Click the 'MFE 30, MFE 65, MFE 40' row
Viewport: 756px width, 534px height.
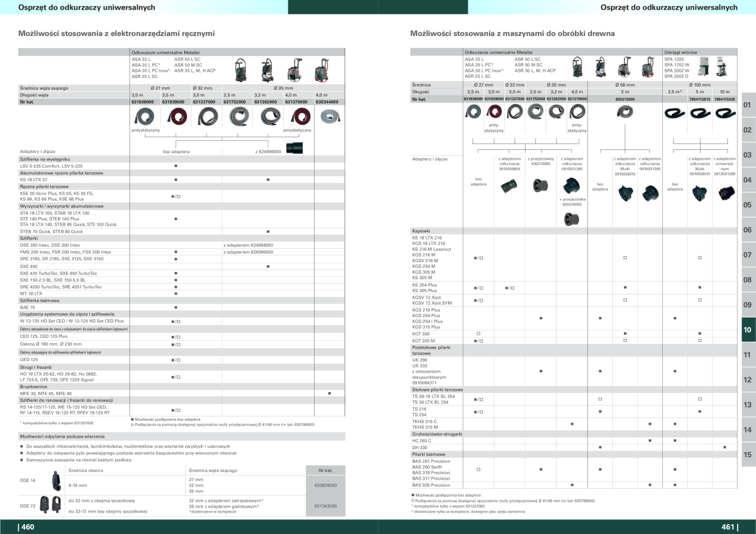(x=182, y=393)
